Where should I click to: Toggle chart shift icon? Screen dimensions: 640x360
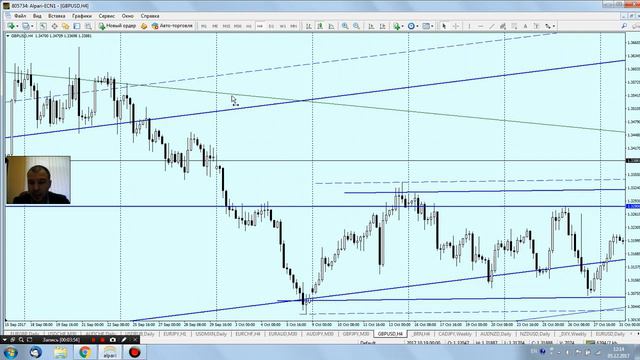click(382, 26)
